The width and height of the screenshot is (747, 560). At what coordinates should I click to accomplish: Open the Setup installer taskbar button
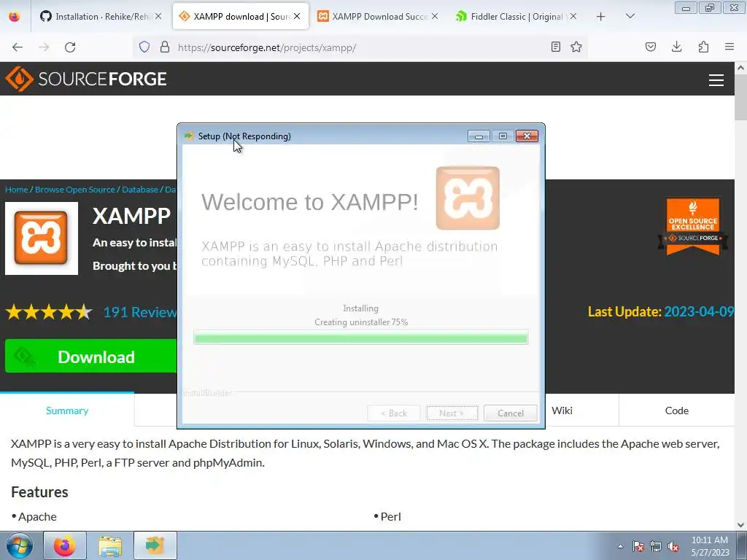(155, 545)
